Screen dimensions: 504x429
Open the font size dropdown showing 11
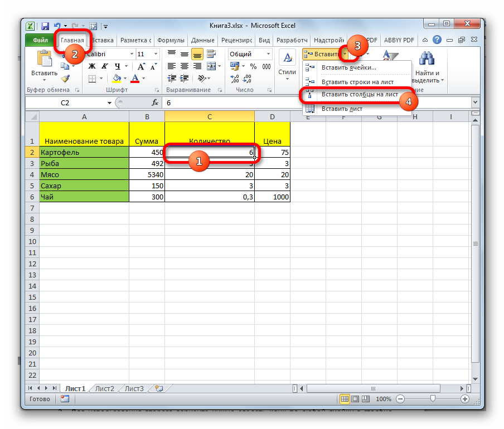coord(157,54)
